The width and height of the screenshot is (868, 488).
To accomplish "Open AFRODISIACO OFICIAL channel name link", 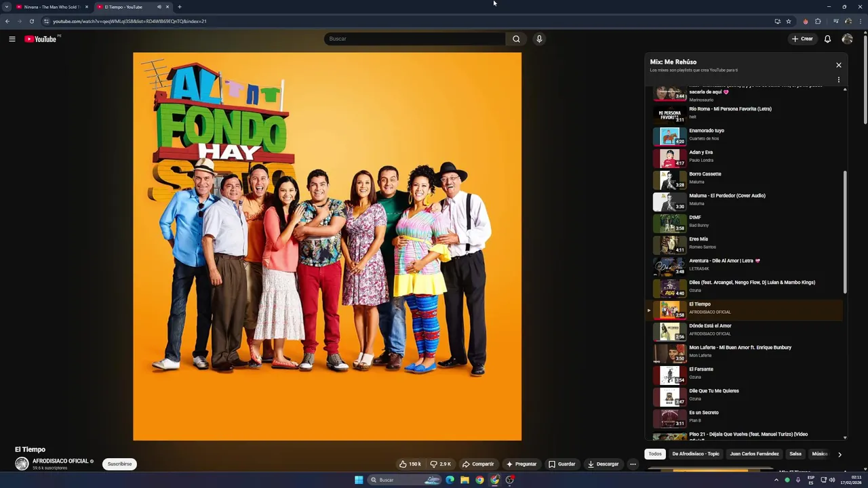I will (60, 461).
